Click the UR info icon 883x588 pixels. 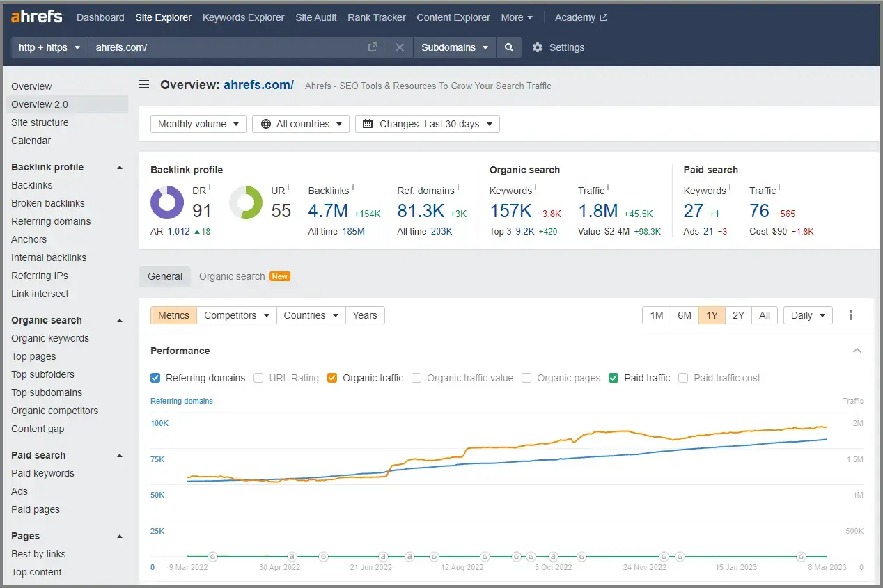pos(288,188)
